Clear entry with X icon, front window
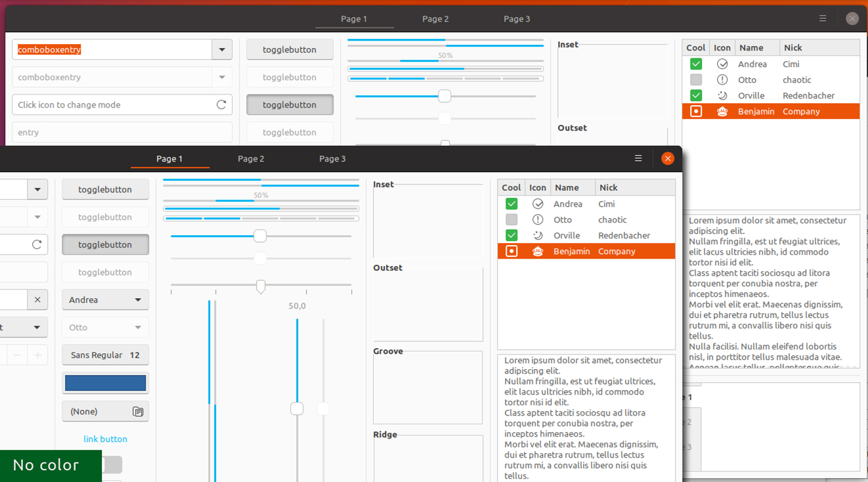Image resolution: width=868 pixels, height=482 pixels. pos(37,299)
